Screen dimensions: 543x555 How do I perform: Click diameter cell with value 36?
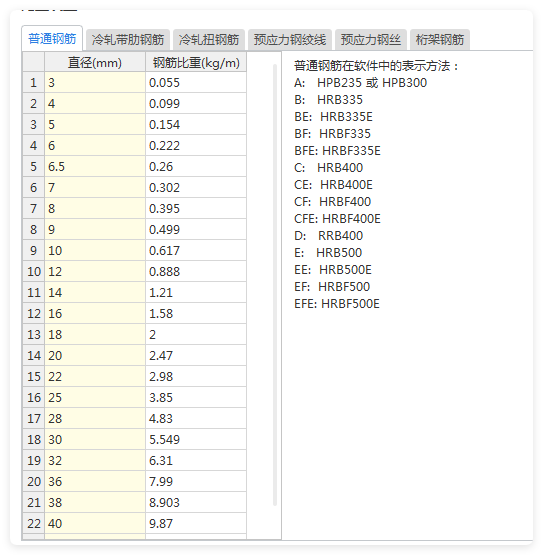(95, 481)
